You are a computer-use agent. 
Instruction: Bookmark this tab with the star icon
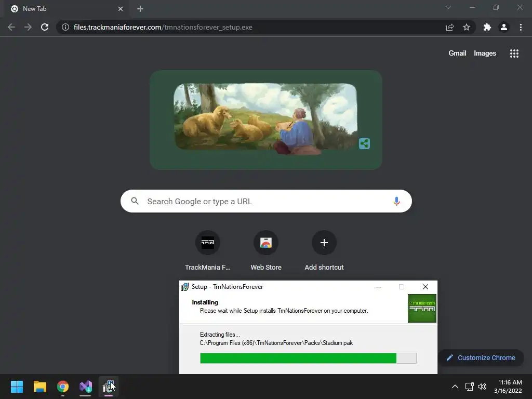pyautogui.click(x=467, y=27)
